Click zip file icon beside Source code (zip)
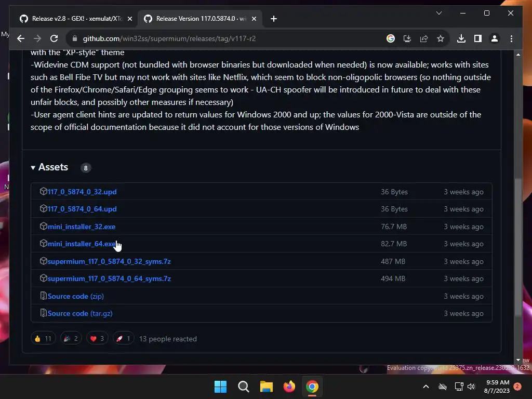The width and height of the screenshot is (532, 399). [44, 296]
